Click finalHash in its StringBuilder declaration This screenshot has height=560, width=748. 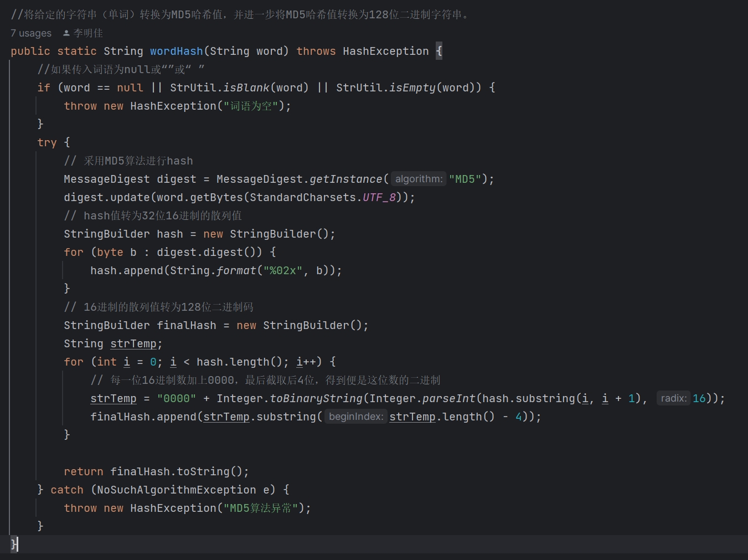click(187, 325)
